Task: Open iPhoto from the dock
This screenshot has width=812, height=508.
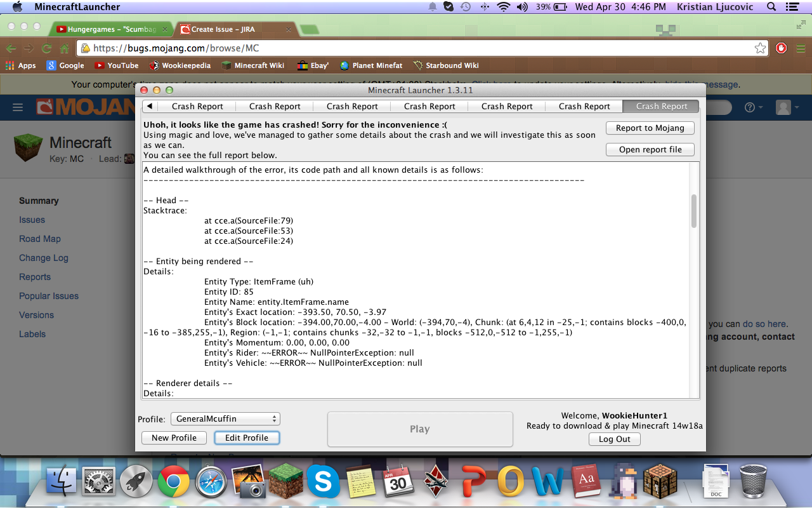Action: coord(249,481)
